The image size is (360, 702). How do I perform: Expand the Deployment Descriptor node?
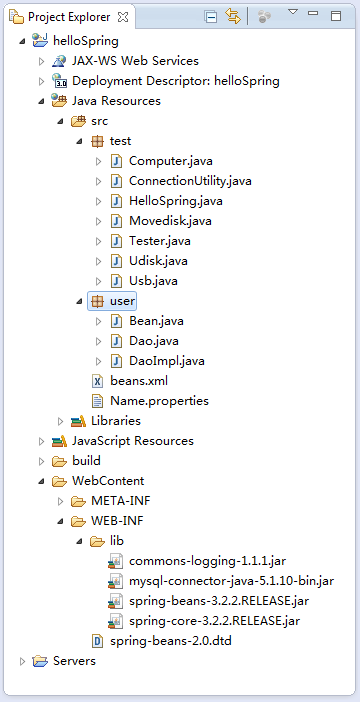[41, 81]
